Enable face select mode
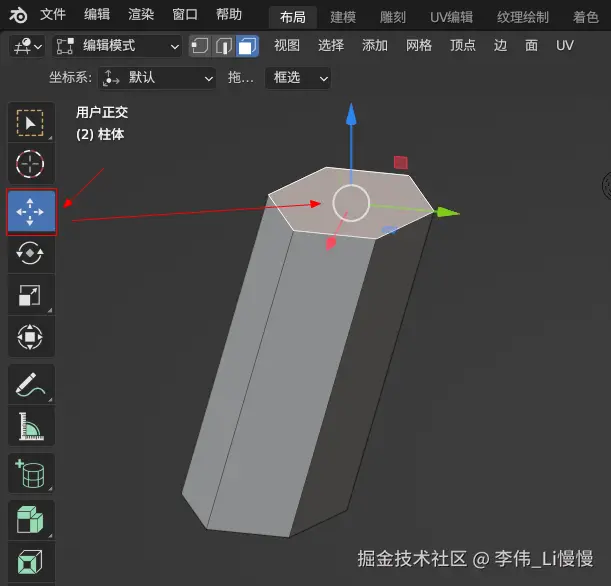The image size is (611, 586). point(247,46)
